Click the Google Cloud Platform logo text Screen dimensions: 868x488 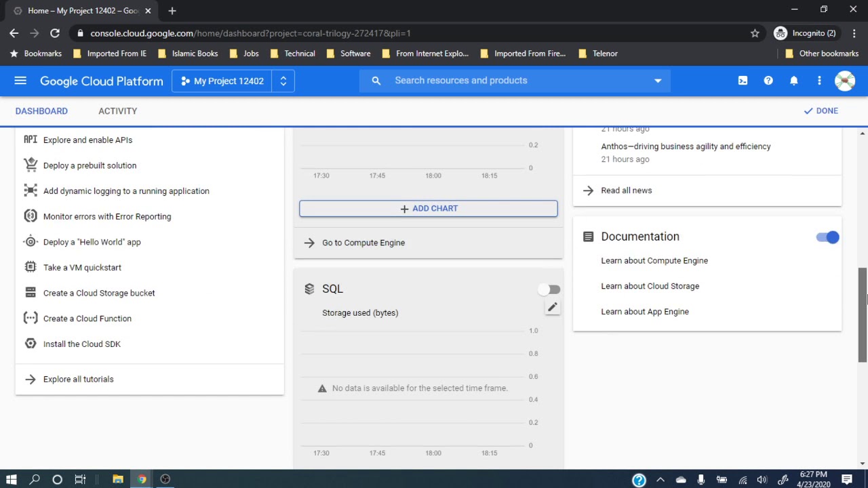[102, 81]
